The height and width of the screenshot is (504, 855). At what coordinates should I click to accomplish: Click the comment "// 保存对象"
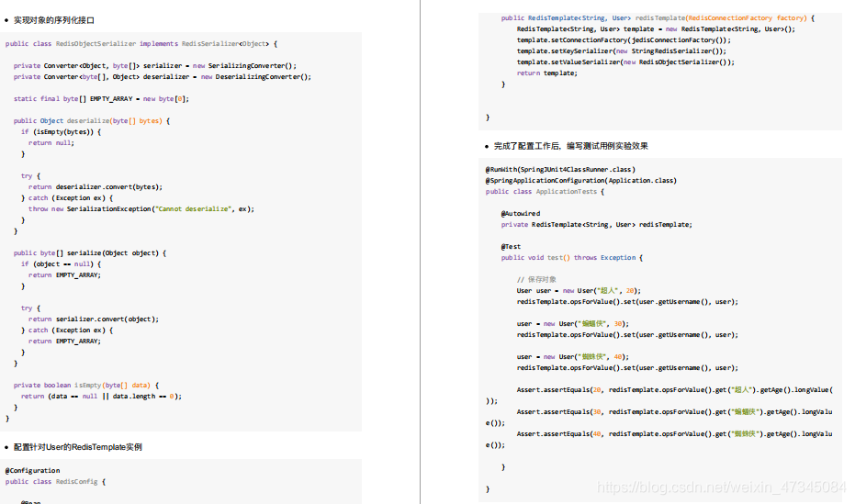pos(536,279)
